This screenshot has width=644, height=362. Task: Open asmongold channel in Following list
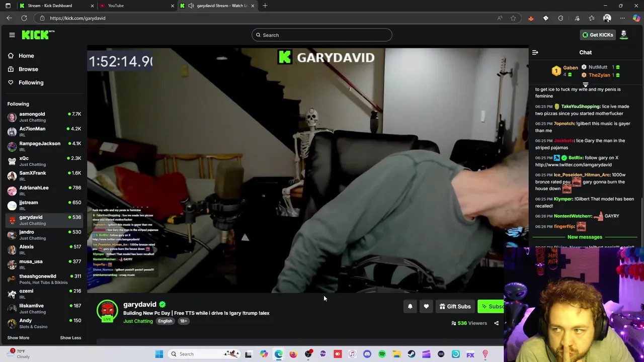pyautogui.click(x=44, y=117)
